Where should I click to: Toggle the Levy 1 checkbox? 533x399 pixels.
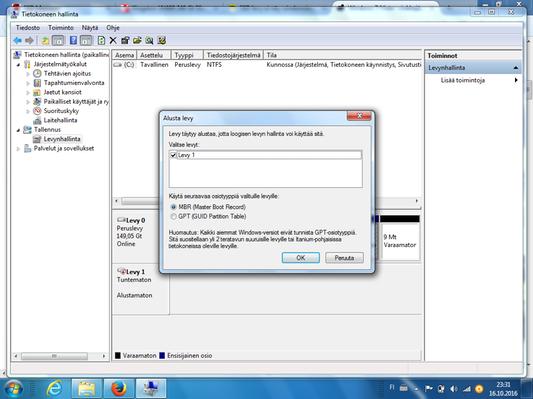(x=173, y=155)
